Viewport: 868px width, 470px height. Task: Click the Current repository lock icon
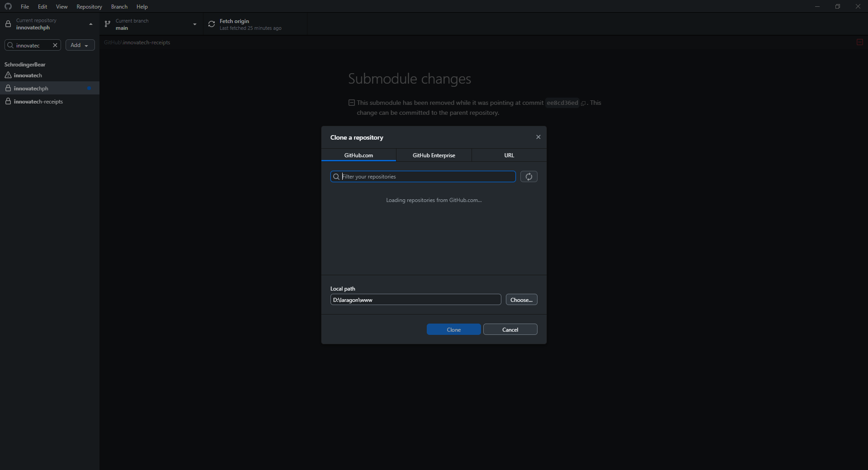(8, 24)
